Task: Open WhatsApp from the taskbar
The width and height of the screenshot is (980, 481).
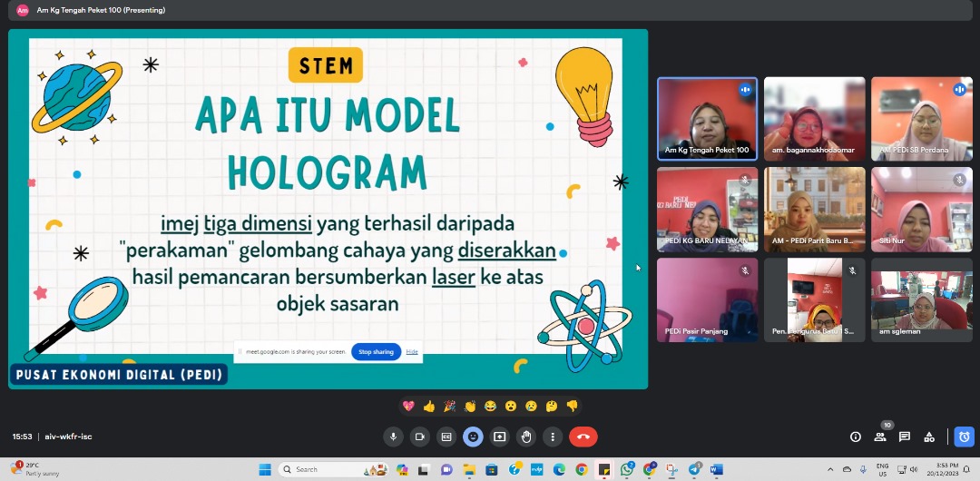Action: pyautogui.click(x=628, y=469)
